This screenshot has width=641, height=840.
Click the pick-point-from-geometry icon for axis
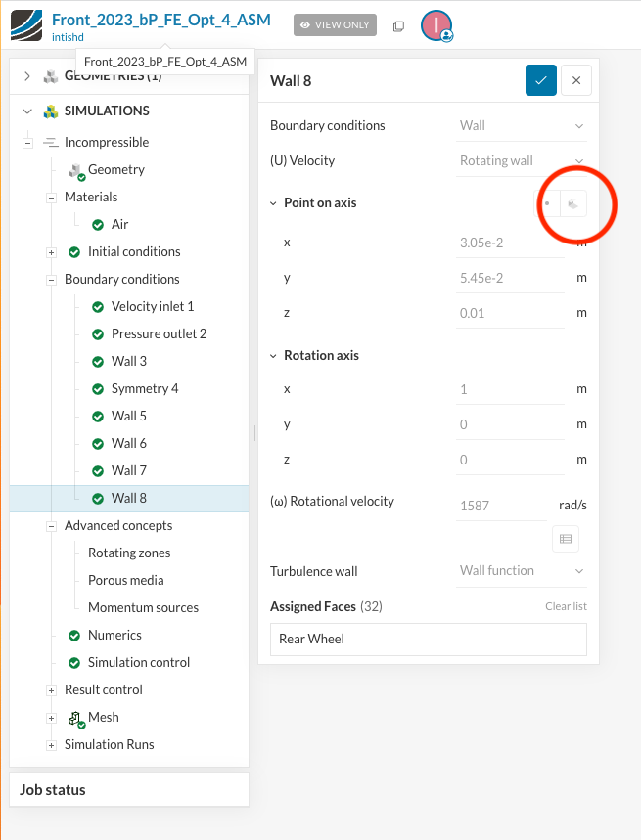tap(574, 203)
